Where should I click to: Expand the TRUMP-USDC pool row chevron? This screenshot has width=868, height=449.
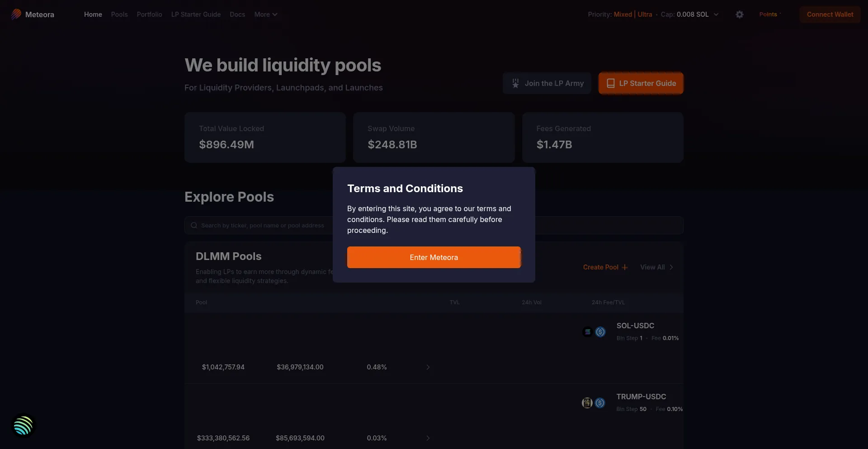click(x=428, y=438)
